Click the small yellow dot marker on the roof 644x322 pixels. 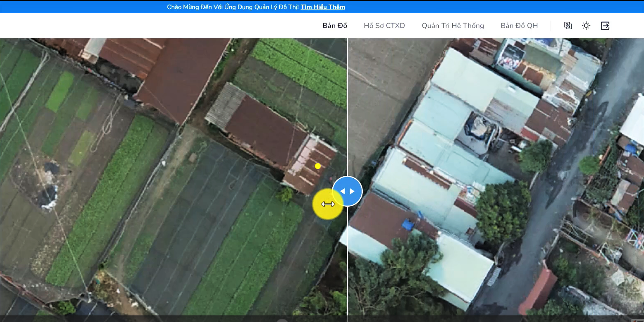pos(317,166)
